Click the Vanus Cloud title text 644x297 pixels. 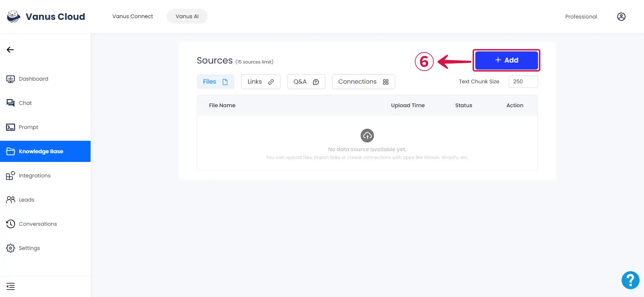point(55,16)
